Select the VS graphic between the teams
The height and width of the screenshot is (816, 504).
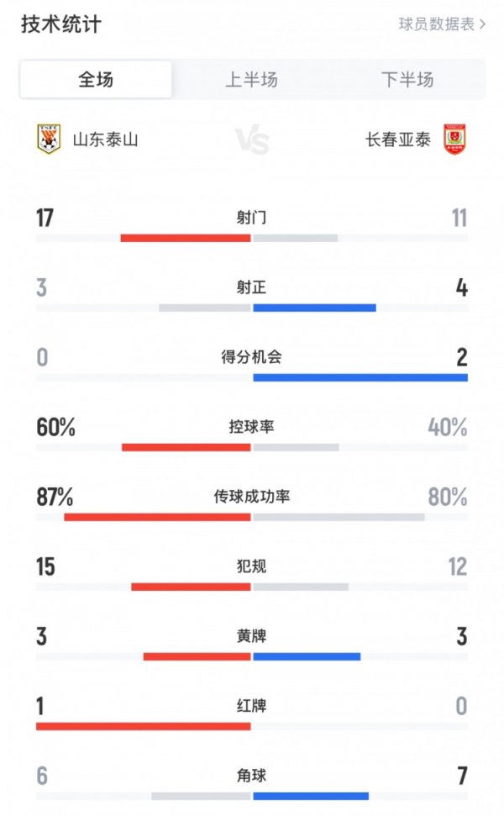pyautogui.click(x=252, y=140)
